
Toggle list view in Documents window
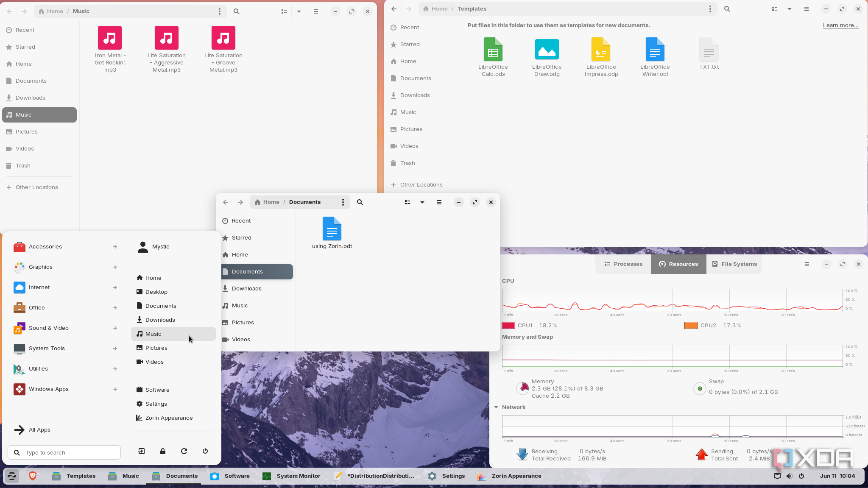point(407,202)
